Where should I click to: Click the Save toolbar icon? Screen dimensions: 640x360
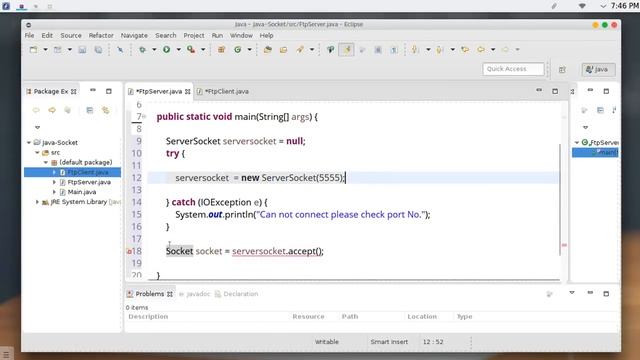pyautogui.click(x=82, y=49)
